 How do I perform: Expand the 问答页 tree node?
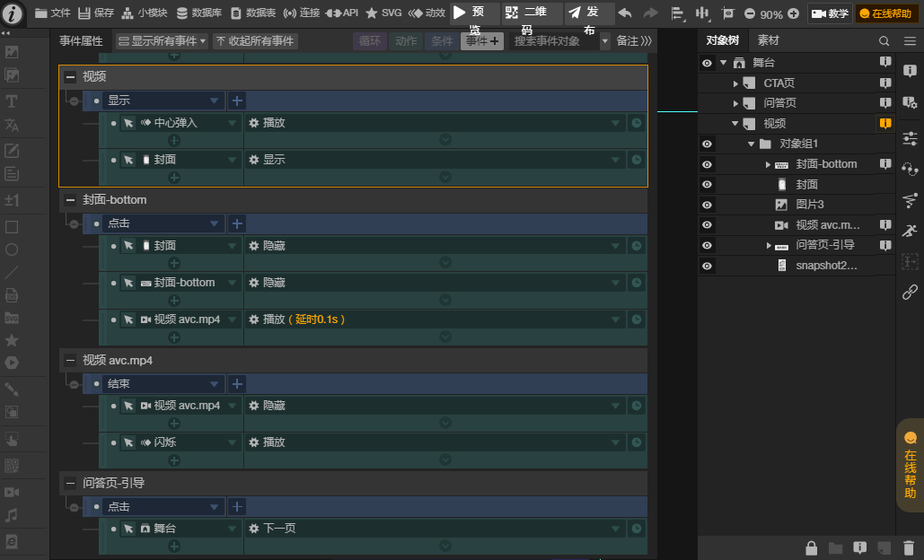pos(735,103)
